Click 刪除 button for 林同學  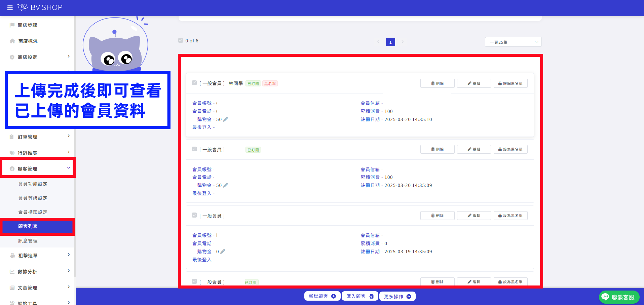pos(438,83)
